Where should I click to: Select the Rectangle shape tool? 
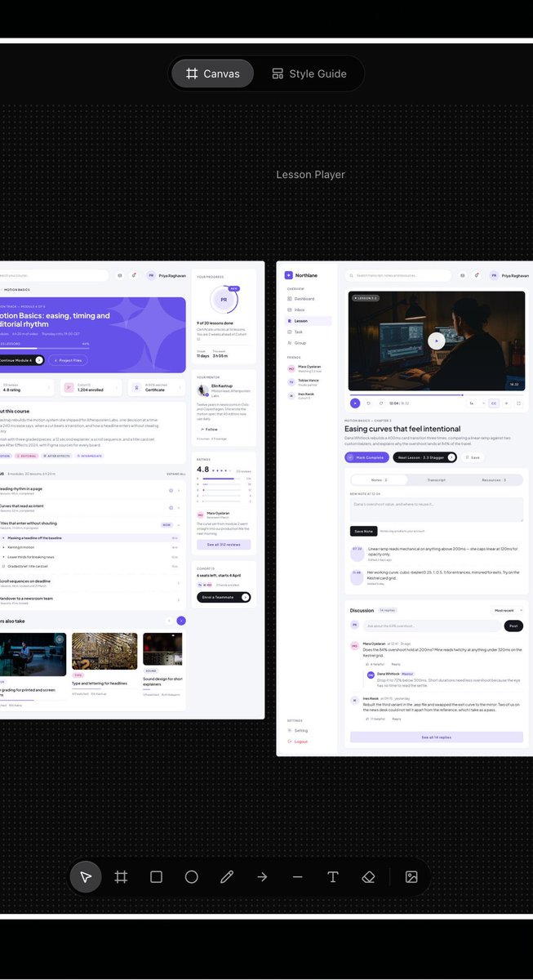click(156, 877)
